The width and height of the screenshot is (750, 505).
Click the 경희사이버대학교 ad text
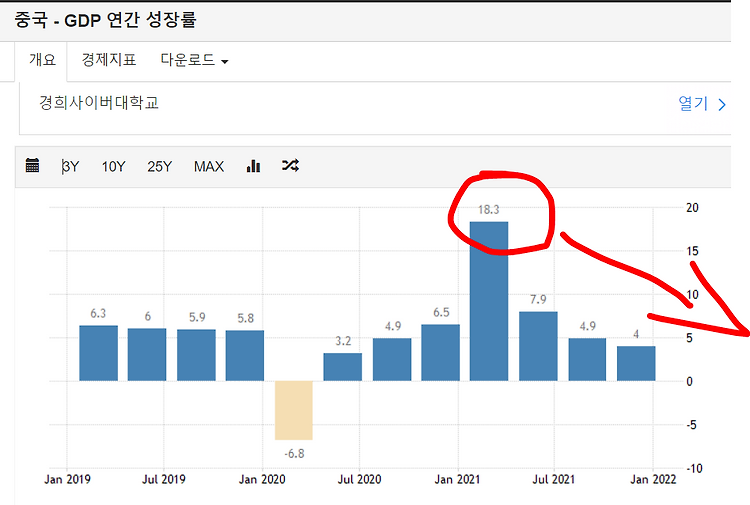pyautogui.click(x=99, y=102)
